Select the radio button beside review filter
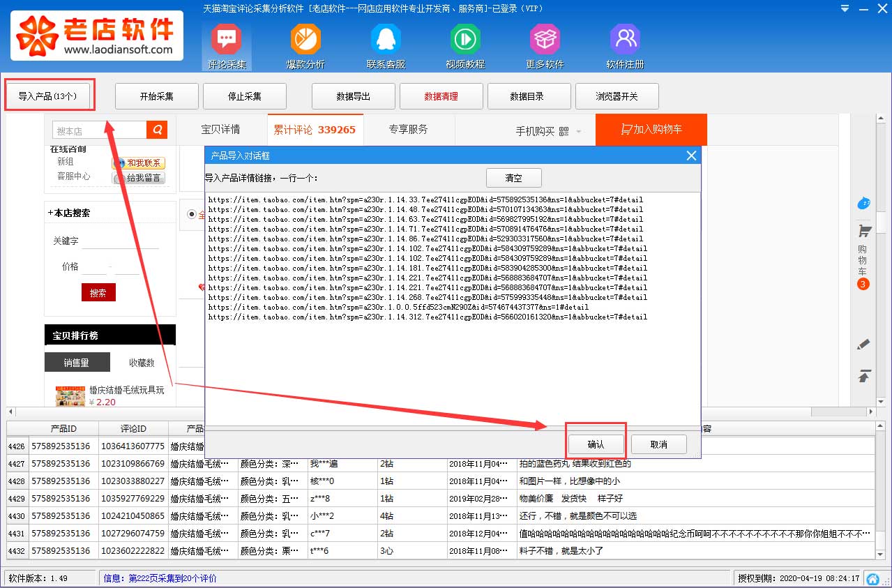Viewport: 892px width, 588px height. pos(192,216)
